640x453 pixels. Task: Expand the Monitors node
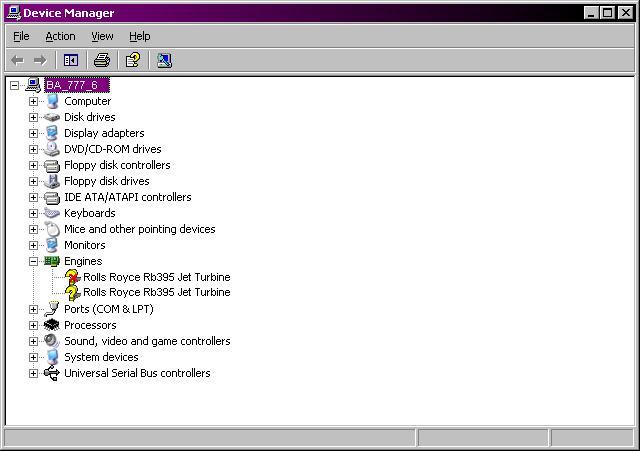pyautogui.click(x=33, y=245)
